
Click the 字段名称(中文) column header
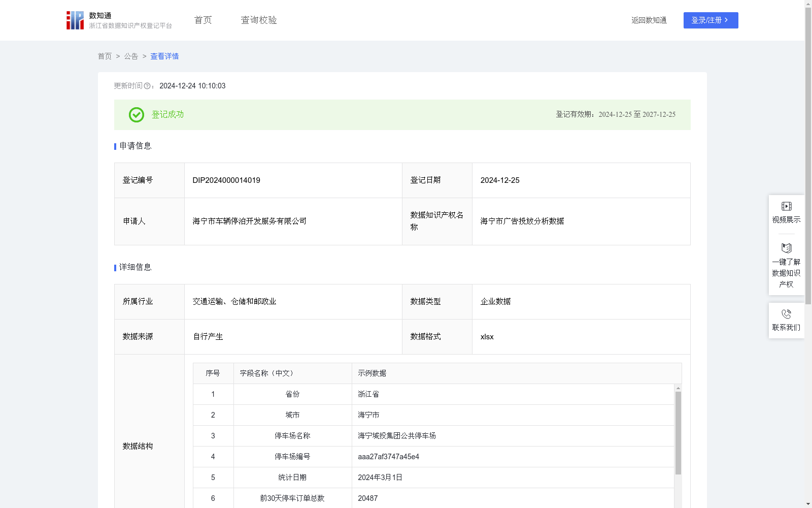coord(293,373)
